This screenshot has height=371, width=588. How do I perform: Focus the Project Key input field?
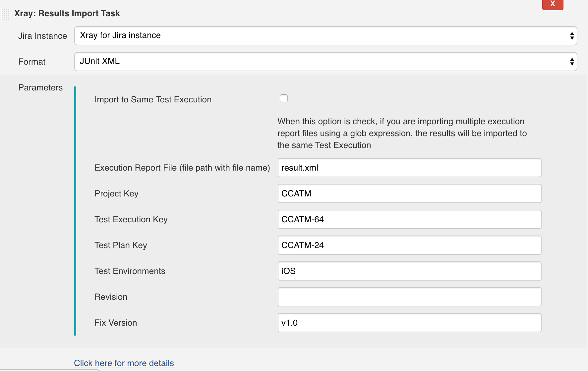409,193
